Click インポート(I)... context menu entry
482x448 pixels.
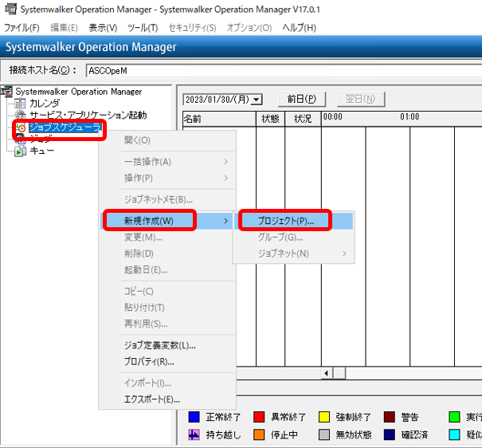[x=147, y=383]
